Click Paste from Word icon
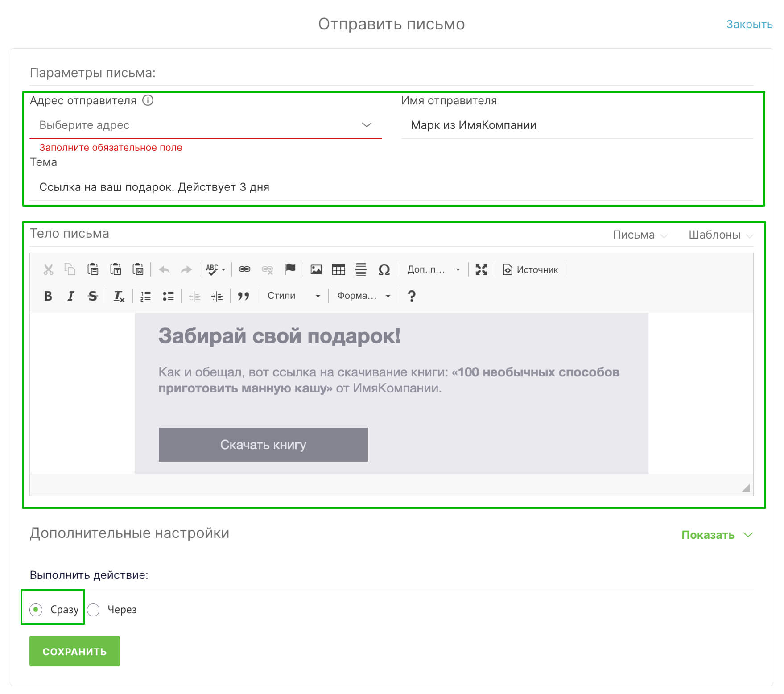The width and height of the screenshot is (784, 694). tap(138, 269)
